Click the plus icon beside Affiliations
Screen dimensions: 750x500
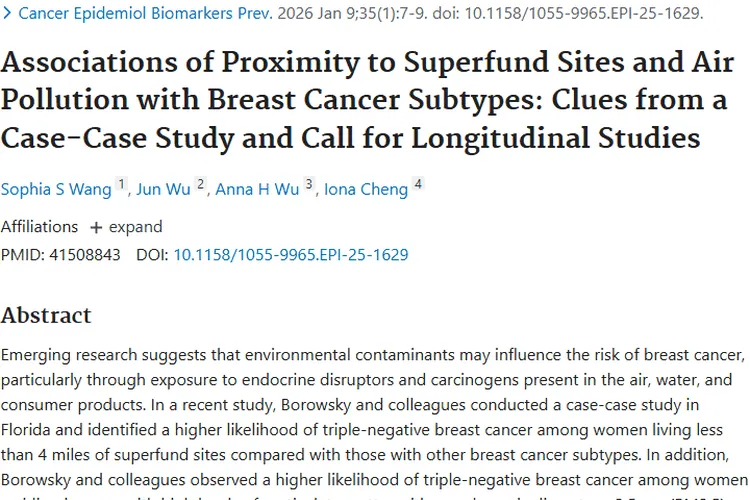coord(96,227)
